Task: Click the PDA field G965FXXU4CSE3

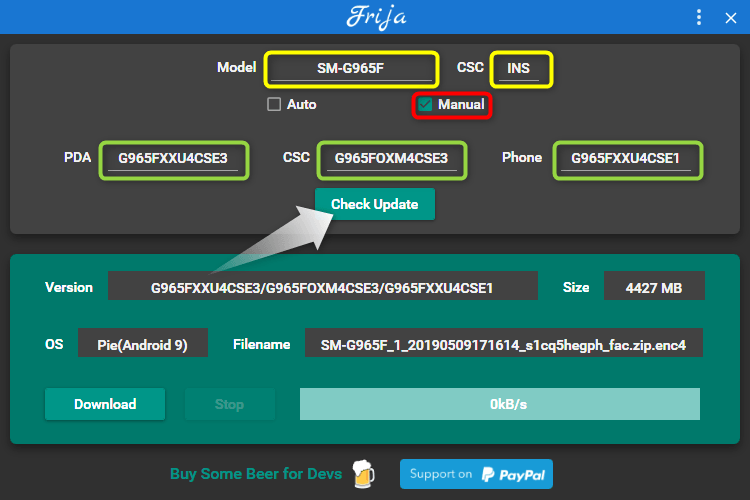Action: [x=173, y=158]
